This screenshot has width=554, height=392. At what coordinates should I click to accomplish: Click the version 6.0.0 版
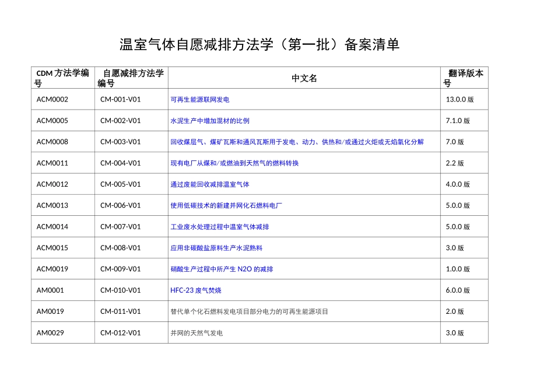(x=458, y=290)
